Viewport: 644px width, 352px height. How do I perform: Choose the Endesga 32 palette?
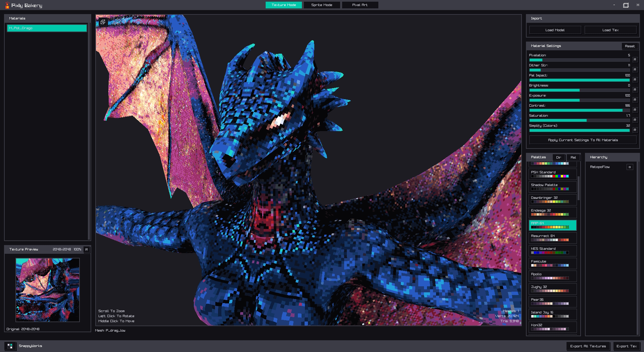pos(553,212)
